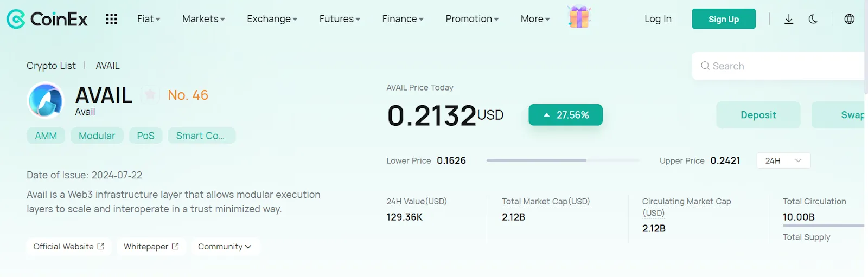Open the Official Website link
The width and height of the screenshot is (868, 277).
point(69,247)
